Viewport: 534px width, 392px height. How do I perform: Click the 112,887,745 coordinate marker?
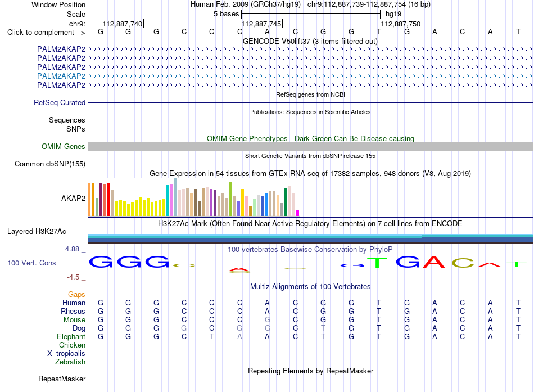pos(261,24)
